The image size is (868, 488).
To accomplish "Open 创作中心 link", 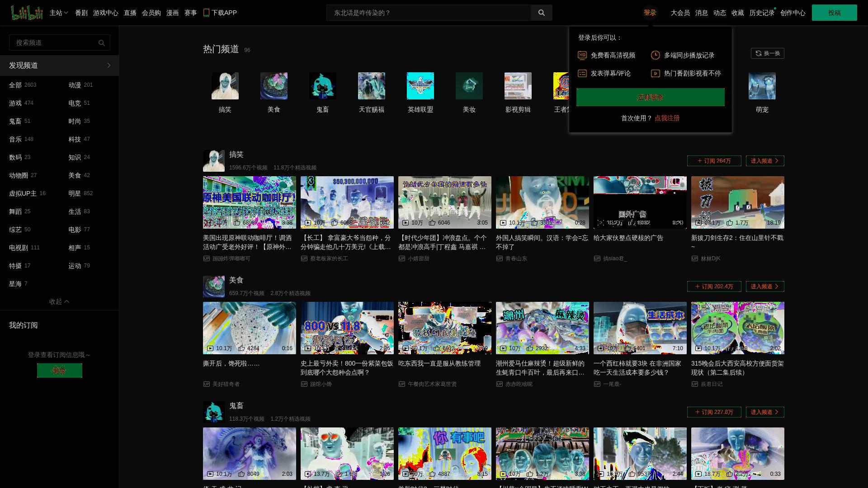I will [x=793, y=13].
